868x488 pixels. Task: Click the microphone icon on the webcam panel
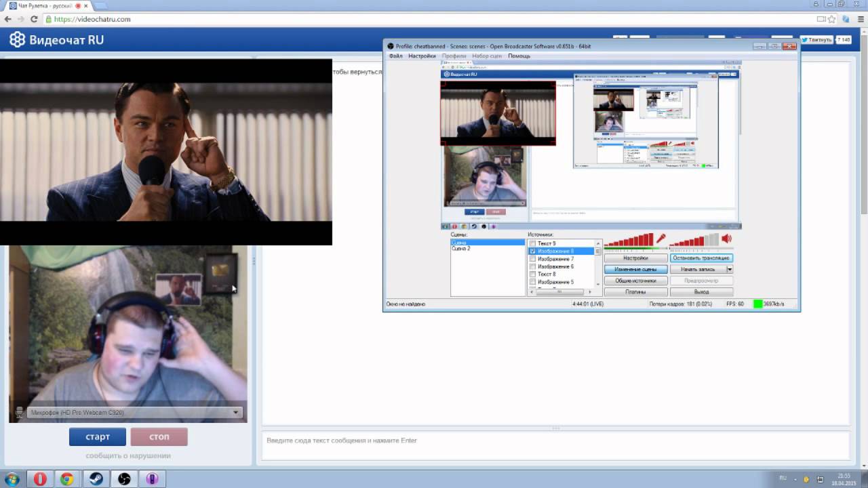point(19,412)
